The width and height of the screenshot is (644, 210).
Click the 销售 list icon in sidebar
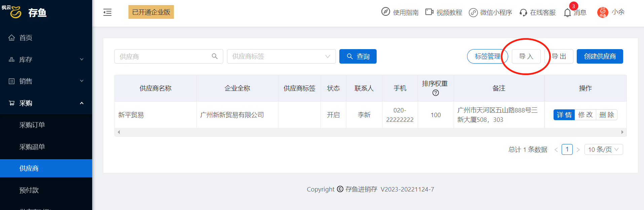(x=12, y=81)
